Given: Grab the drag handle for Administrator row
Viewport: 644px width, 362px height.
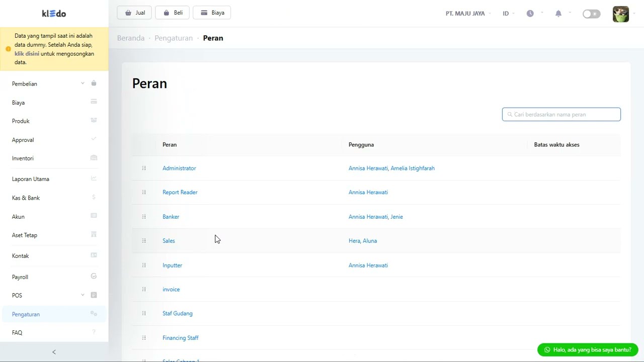Looking at the screenshot, I should [x=144, y=168].
